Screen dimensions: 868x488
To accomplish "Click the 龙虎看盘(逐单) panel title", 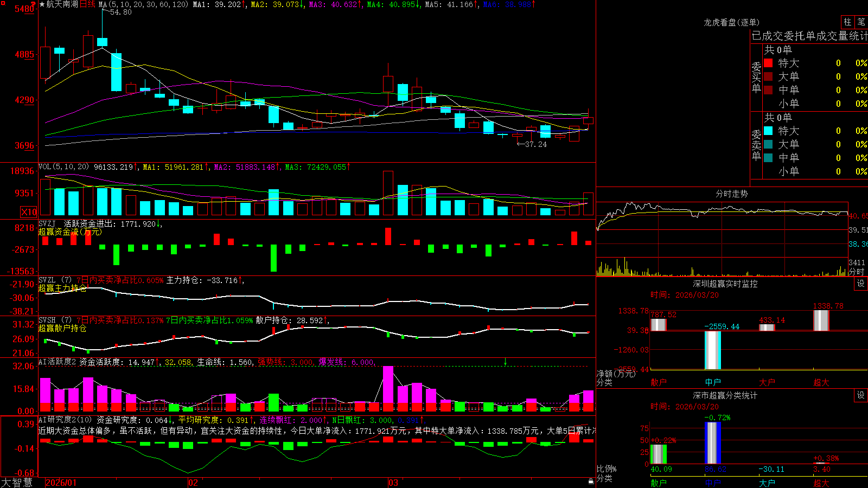I will (731, 22).
